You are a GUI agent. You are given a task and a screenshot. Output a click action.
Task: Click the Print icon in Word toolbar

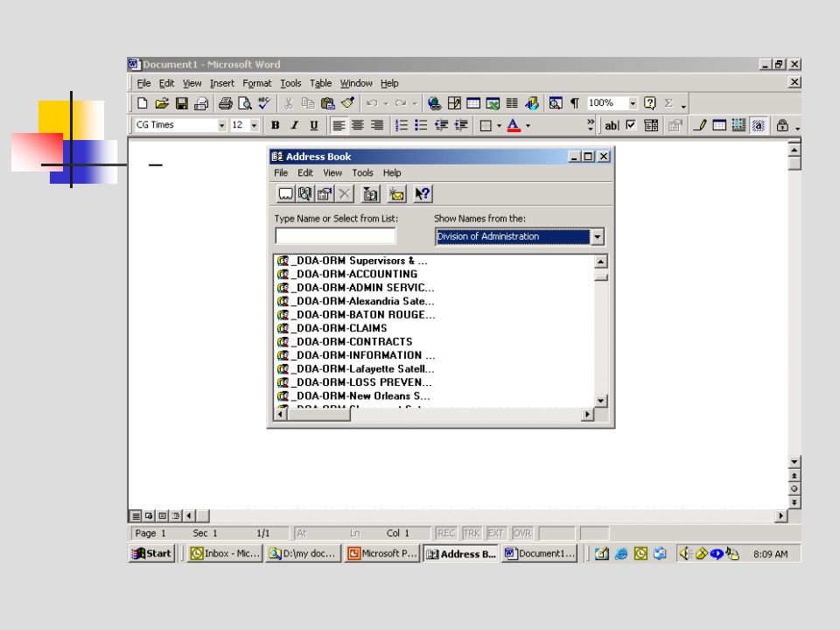pyautogui.click(x=226, y=103)
